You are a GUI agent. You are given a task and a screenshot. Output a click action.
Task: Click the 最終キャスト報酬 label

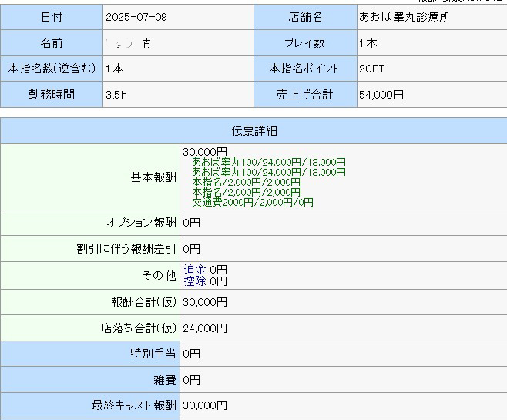tap(134, 405)
